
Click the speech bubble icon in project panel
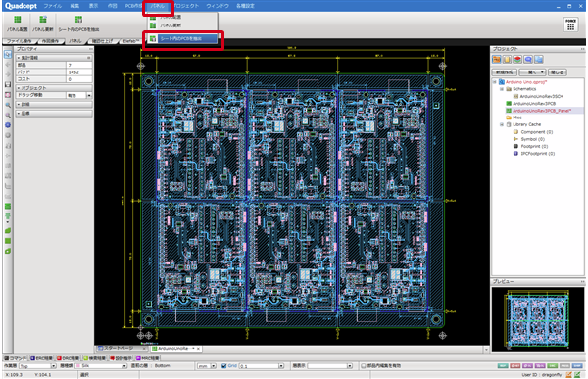(528, 59)
